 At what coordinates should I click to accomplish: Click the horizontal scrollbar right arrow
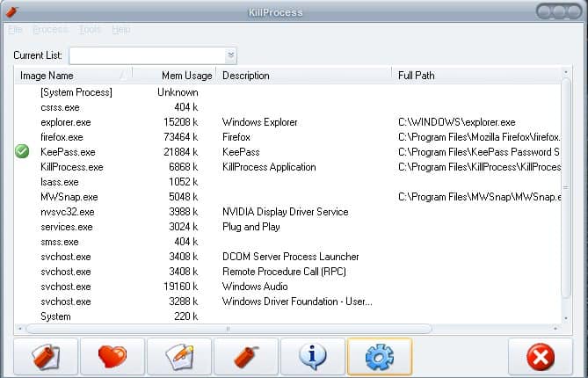coord(555,329)
